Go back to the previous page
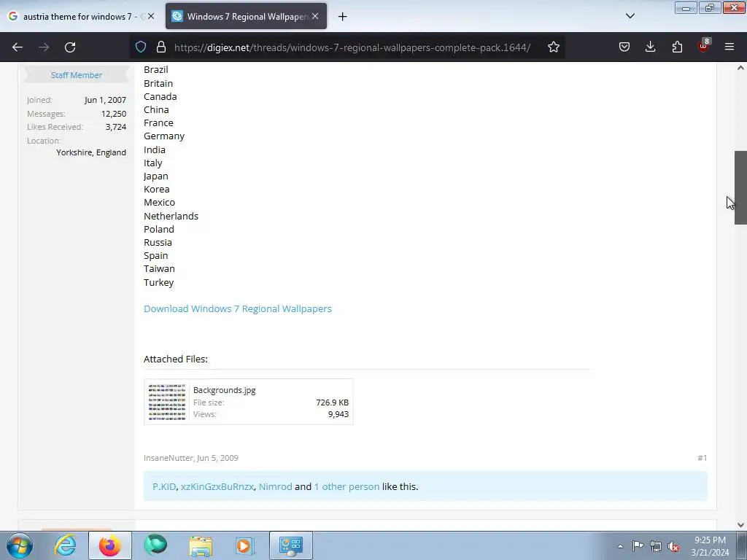Viewport: 747px width, 560px height. point(18,47)
